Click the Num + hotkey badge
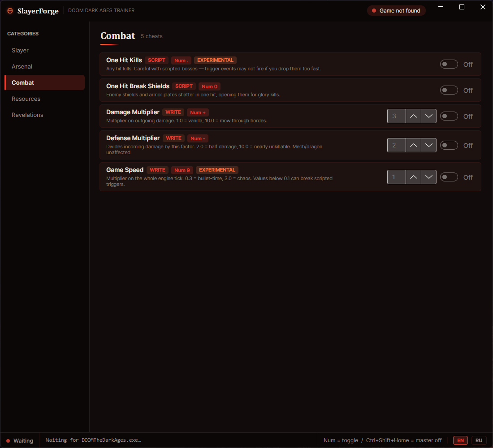 [x=198, y=112]
